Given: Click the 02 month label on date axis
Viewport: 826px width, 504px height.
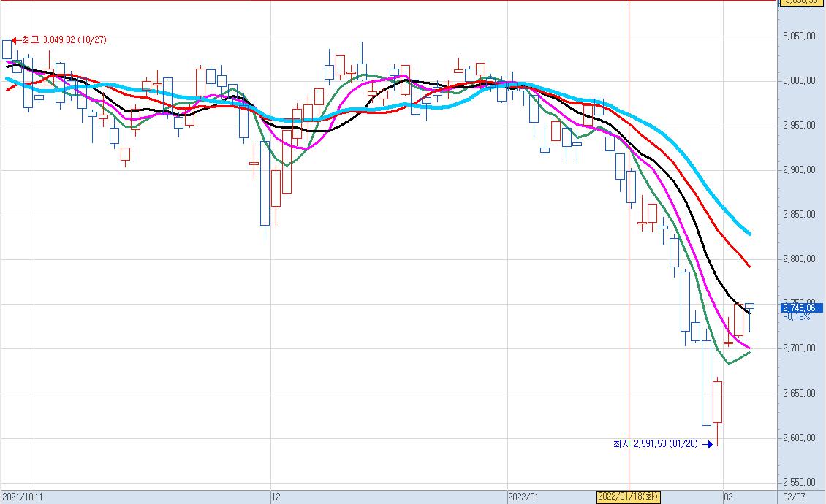Looking at the screenshot, I should (728, 497).
